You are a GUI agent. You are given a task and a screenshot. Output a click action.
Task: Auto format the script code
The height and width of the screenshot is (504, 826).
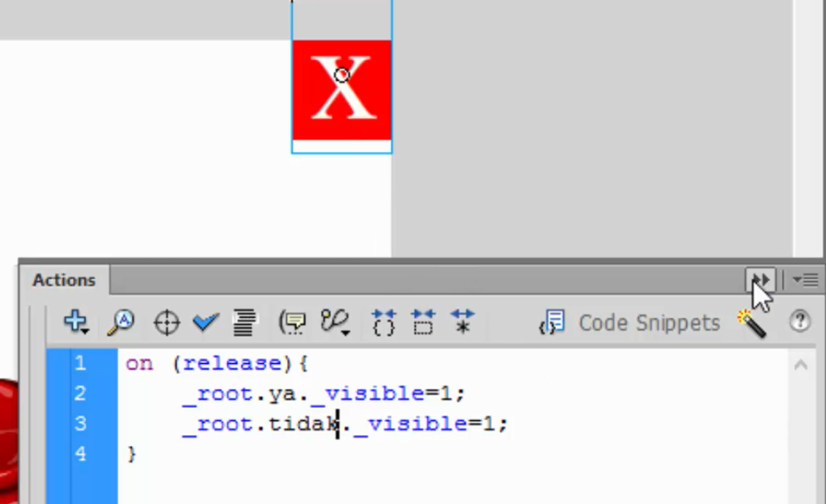pyautogui.click(x=244, y=322)
